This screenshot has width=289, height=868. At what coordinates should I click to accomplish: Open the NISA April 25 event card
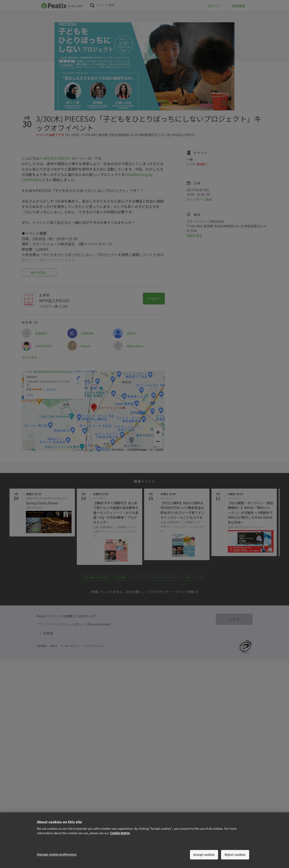177,524
